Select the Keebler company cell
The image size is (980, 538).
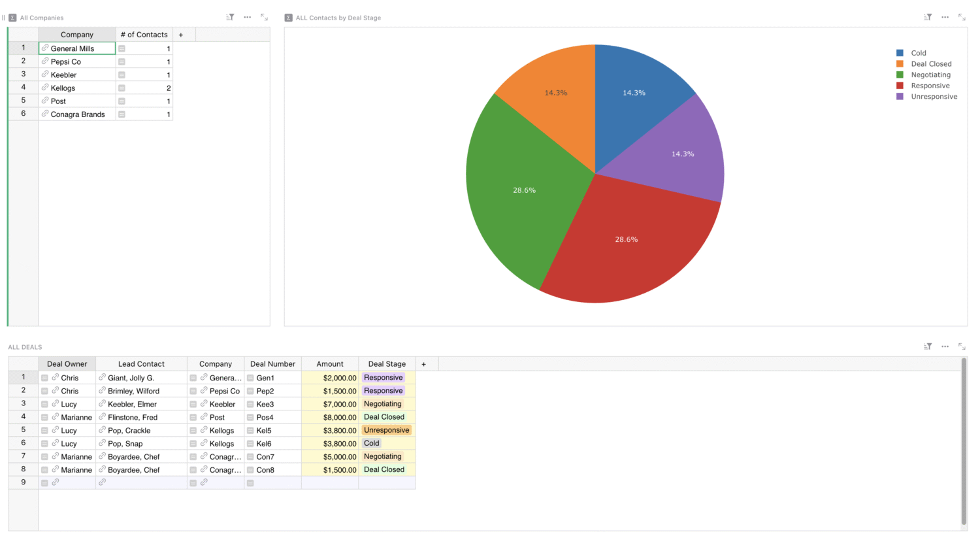tap(77, 75)
